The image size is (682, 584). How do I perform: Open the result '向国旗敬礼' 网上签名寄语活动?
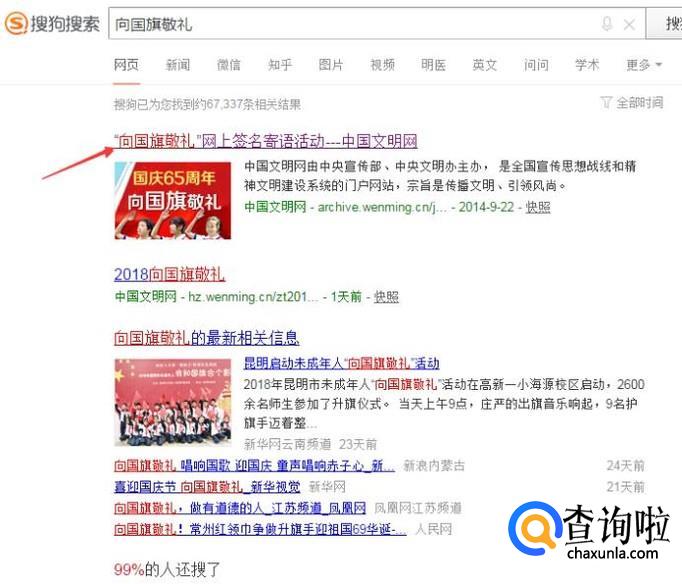[x=265, y=140]
